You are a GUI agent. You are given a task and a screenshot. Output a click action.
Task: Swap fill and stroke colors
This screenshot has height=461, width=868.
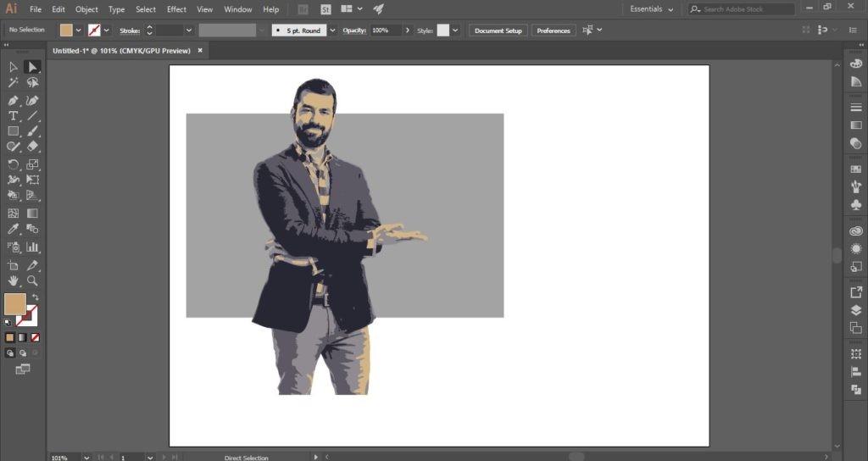(36, 297)
